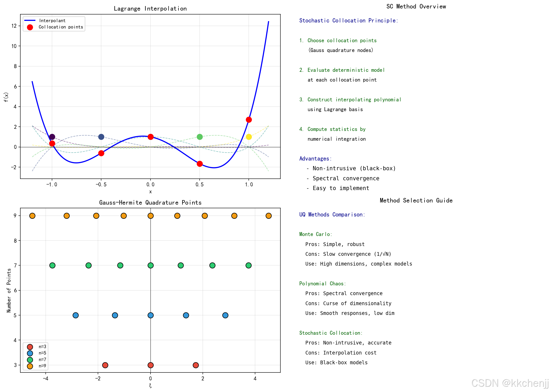Click the Polynomial Chaos heading
The height and width of the screenshot is (392, 550).
[x=322, y=284]
